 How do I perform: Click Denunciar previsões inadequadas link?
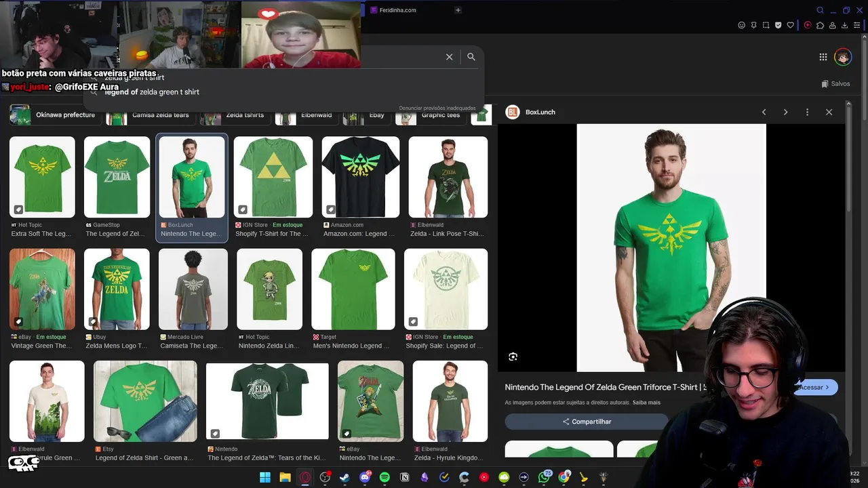click(x=437, y=108)
